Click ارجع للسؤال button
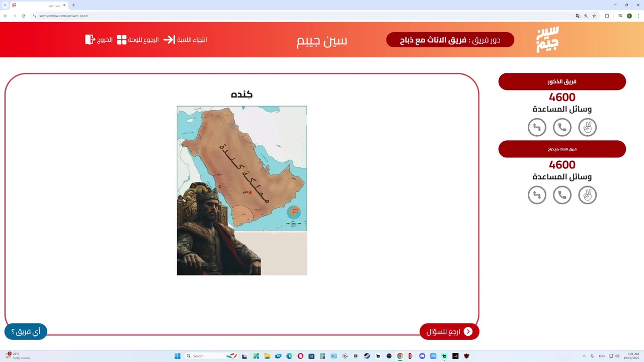644x362 pixels. (449, 331)
